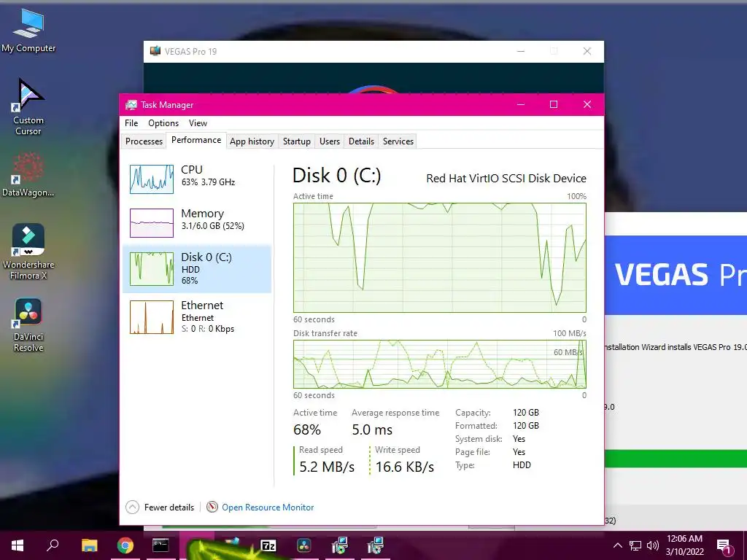Click the Capacity 120 GB value
Screen dimensions: 747x560
point(526,413)
